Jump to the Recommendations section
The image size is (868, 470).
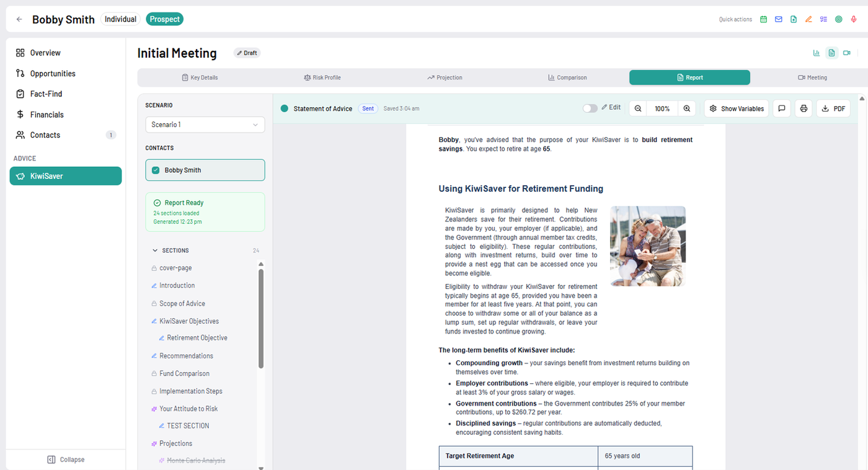point(186,356)
